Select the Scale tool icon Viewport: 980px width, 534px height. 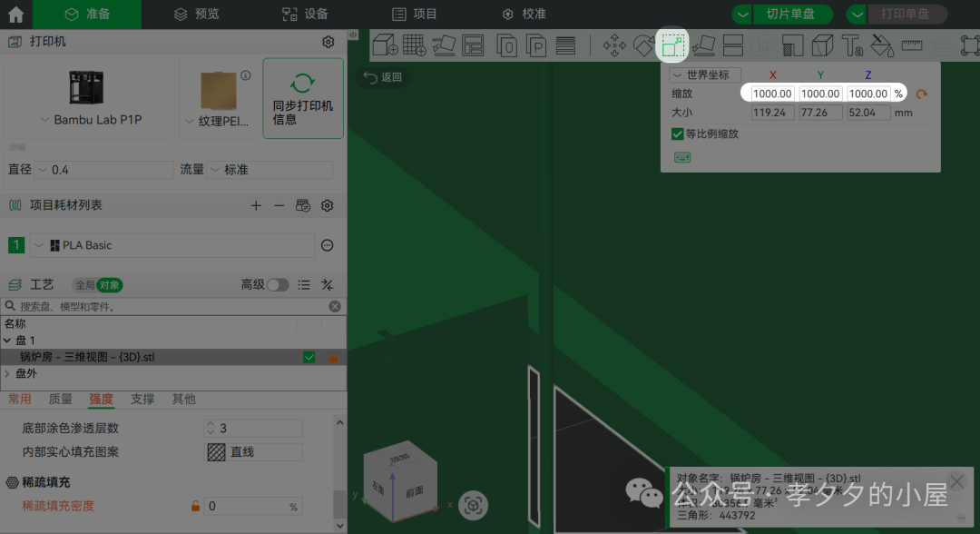tap(672, 44)
